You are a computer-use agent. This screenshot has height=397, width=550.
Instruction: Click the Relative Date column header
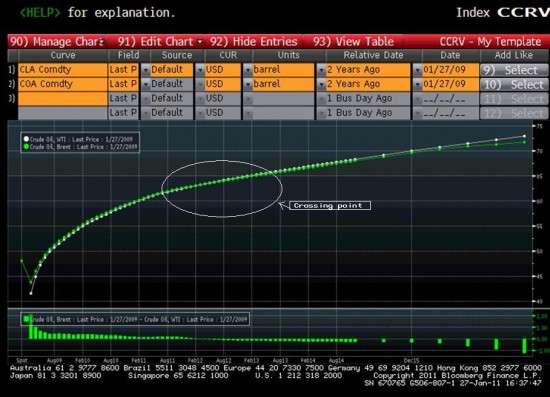coord(373,55)
